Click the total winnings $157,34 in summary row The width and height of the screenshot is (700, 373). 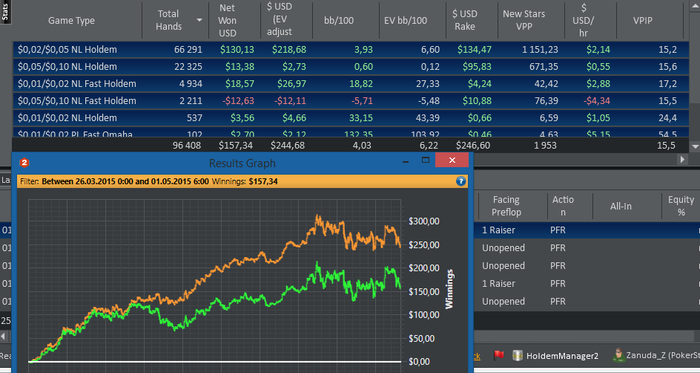[x=235, y=145]
